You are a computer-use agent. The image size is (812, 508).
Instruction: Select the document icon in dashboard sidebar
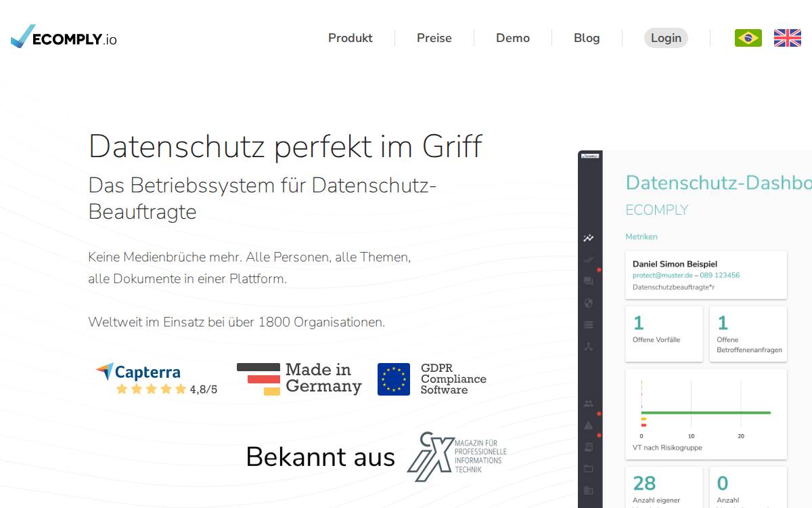coord(589,447)
